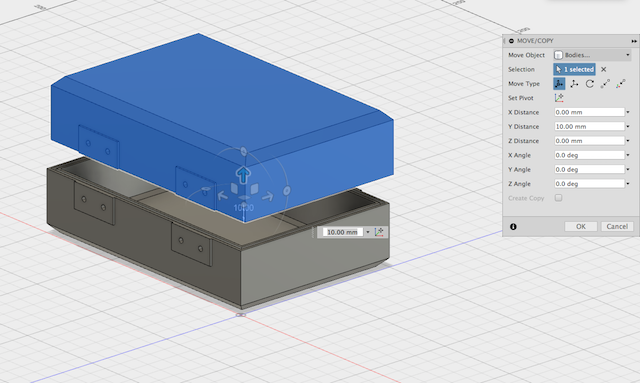Select the Rotate move type icon

589,84
